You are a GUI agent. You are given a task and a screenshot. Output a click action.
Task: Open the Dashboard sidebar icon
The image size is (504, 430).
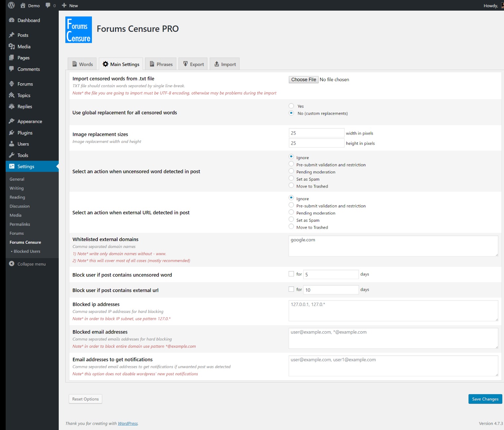pos(12,20)
